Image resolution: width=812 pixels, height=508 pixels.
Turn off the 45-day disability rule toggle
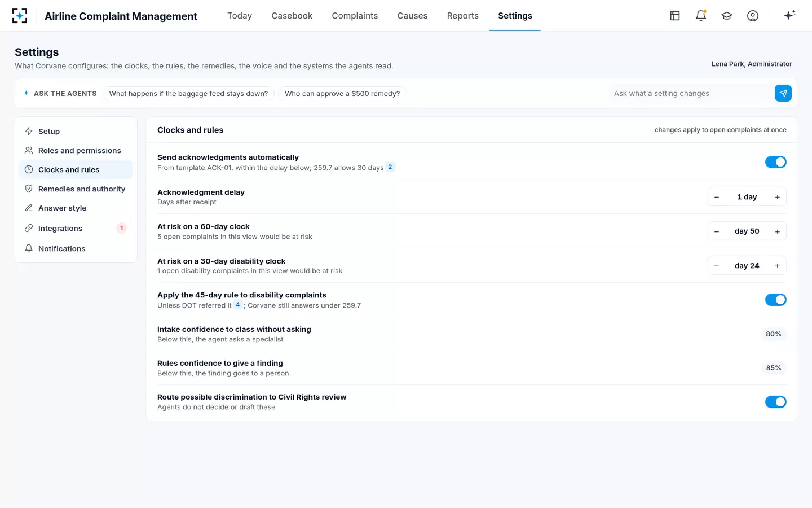click(776, 300)
